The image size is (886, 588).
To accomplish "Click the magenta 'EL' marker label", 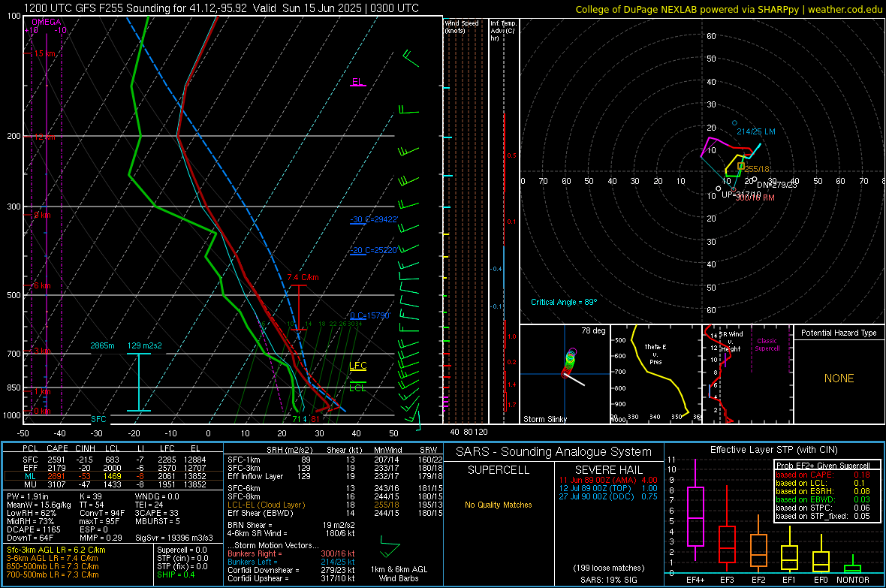I will (x=357, y=81).
